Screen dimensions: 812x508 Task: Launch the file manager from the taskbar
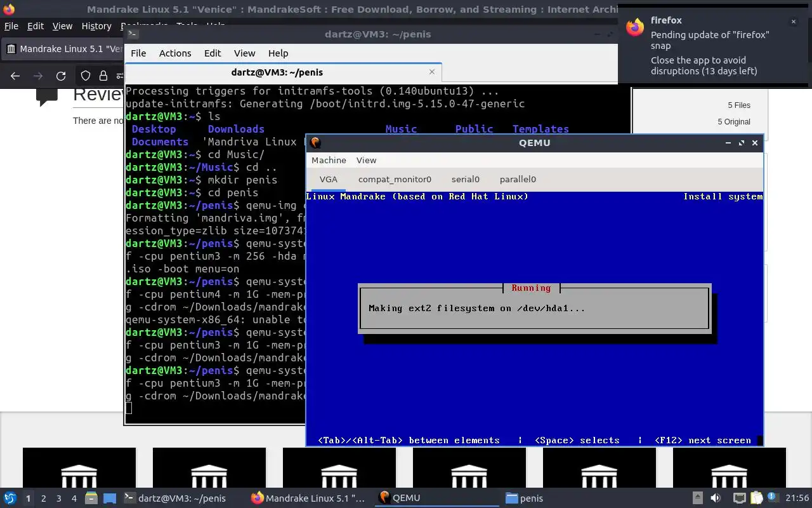[x=91, y=498]
